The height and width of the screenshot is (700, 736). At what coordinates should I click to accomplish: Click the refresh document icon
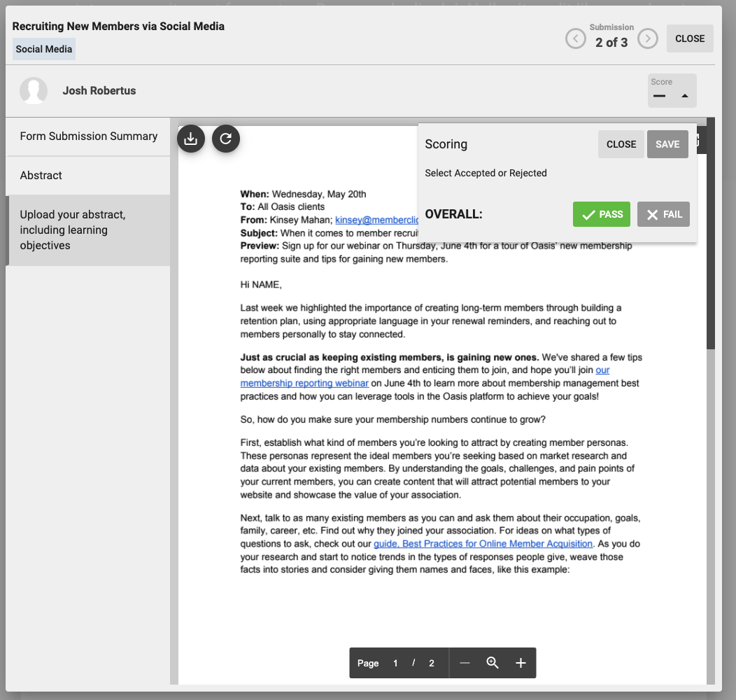pos(226,139)
